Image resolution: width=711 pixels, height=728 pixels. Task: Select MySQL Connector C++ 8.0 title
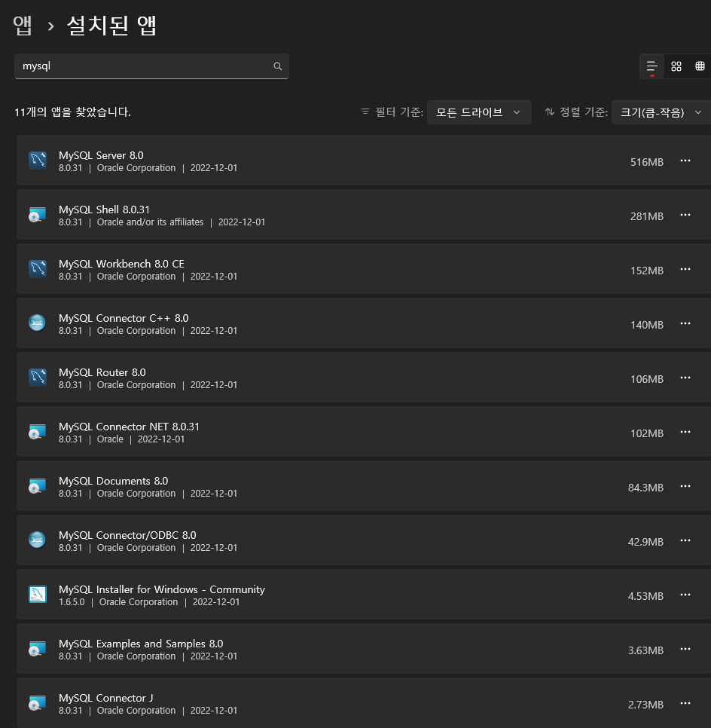124,318
